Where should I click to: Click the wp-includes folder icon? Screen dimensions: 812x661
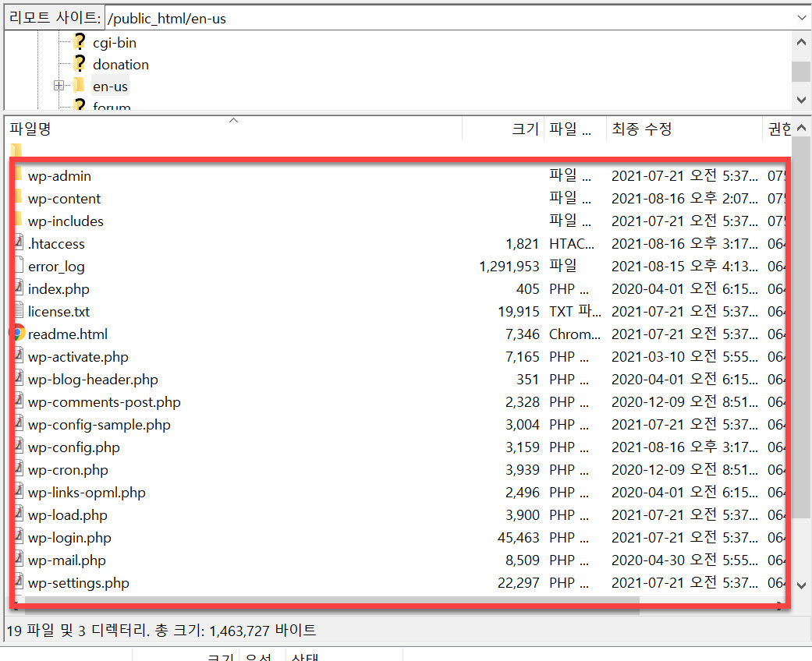pyautogui.click(x=19, y=220)
